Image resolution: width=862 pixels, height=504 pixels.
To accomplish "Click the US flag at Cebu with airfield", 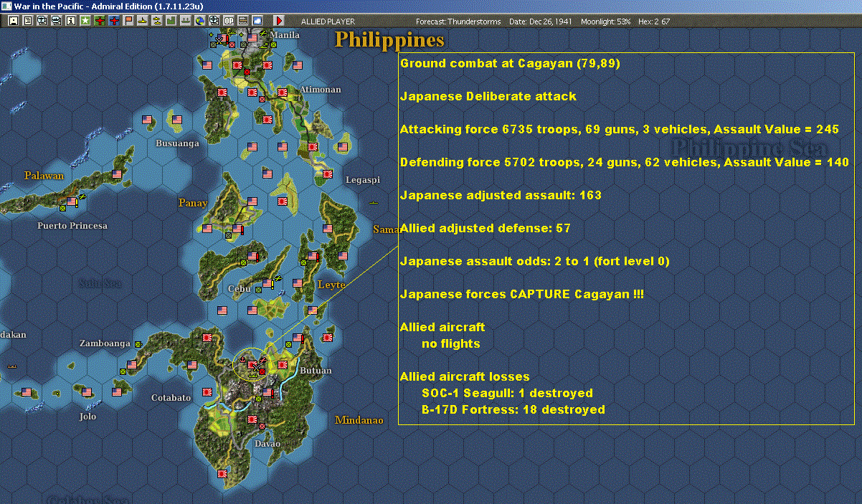I will coord(267,283).
